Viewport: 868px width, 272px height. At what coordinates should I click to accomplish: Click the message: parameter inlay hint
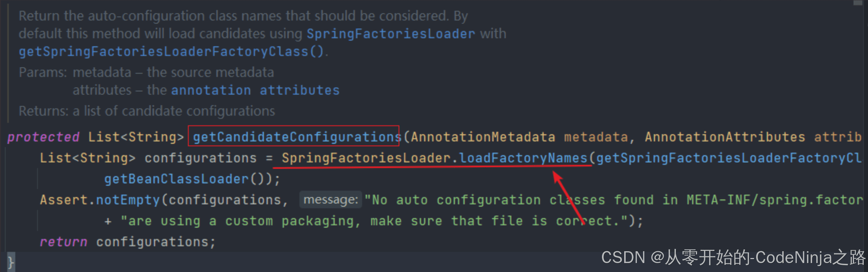331,200
